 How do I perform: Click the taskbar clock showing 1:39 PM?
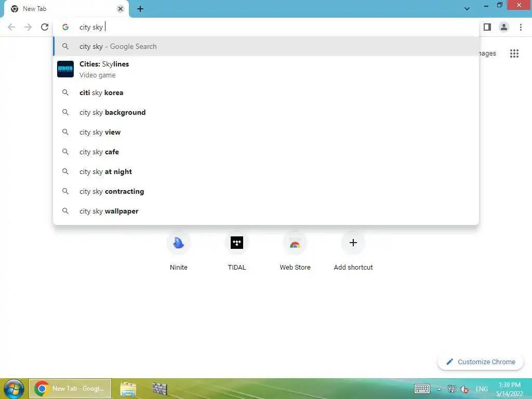pyautogui.click(x=510, y=389)
